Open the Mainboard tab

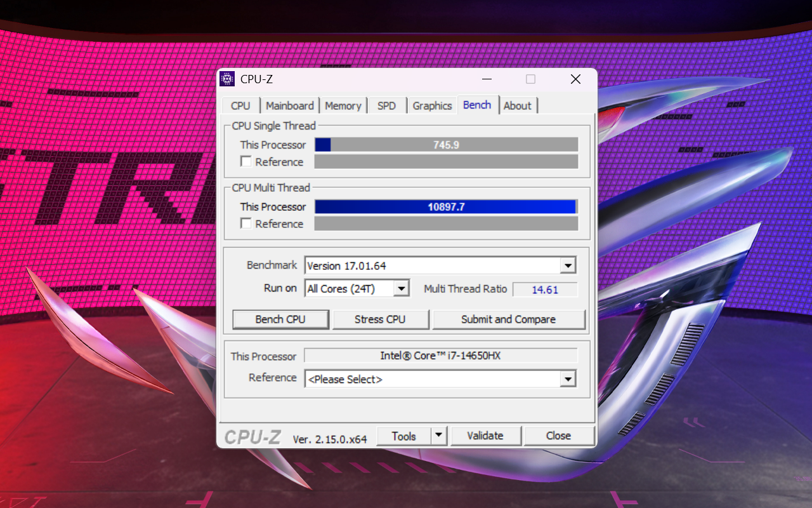tap(290, 106)
